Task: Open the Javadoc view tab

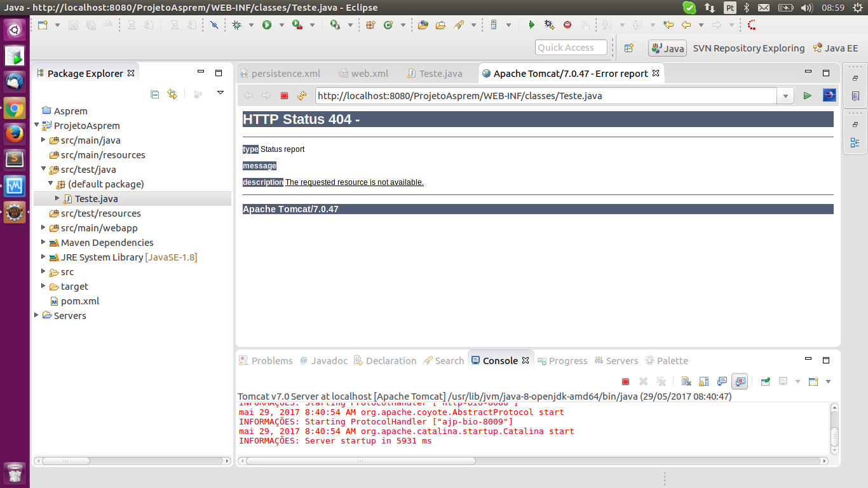Action: (x=323, y=360)
